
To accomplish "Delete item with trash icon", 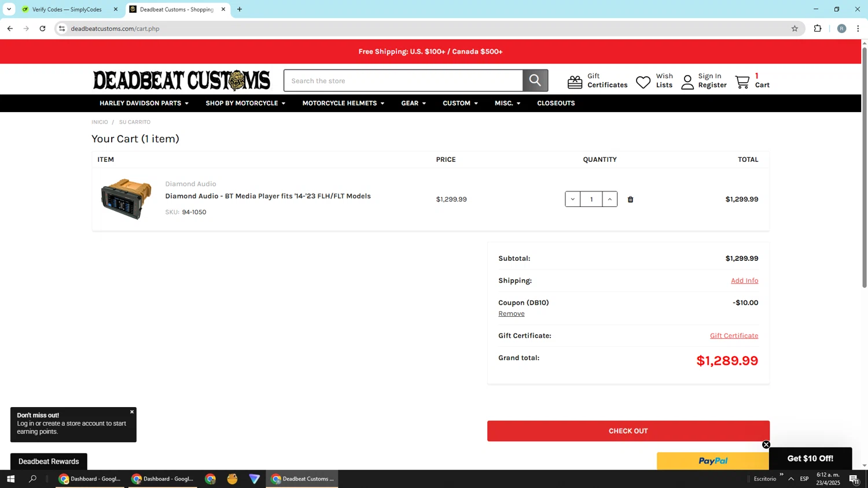I will tap(631, 199).
